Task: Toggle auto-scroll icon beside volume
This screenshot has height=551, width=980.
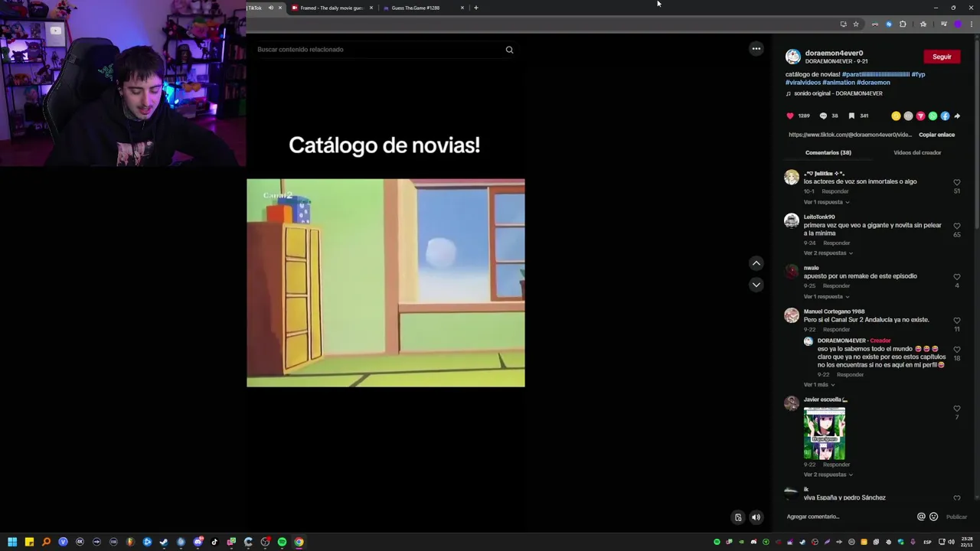Action: pos(738,517)
